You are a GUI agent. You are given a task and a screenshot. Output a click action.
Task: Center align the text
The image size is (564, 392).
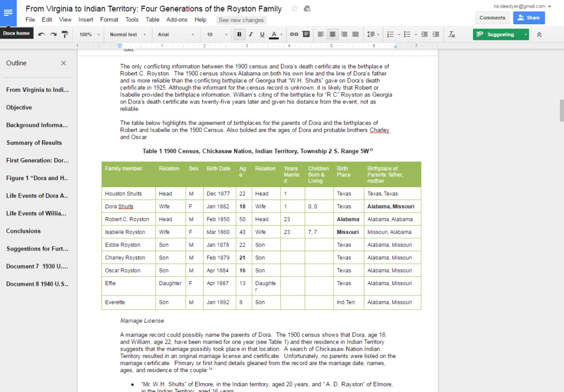332,35
